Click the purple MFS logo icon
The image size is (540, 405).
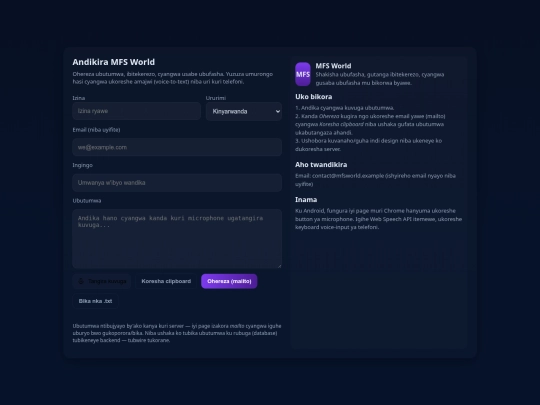[303, 74]
